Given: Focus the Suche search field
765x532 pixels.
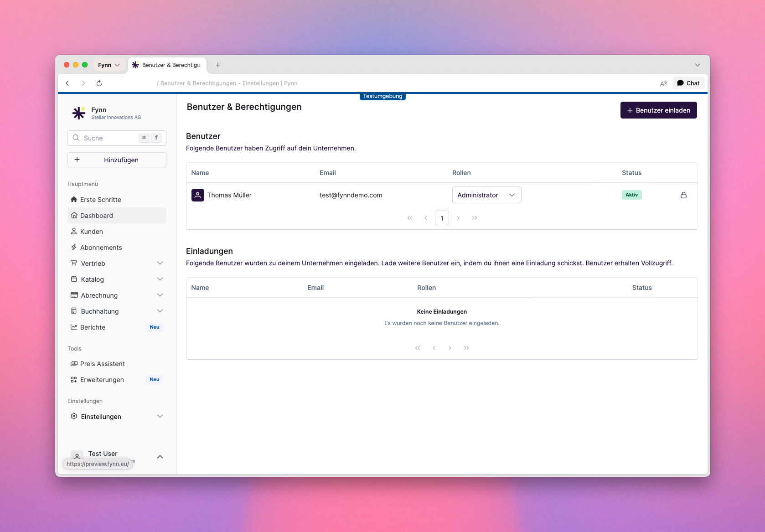Looking at the screenshot, I should pyautogui.click(x=117, y=138).
